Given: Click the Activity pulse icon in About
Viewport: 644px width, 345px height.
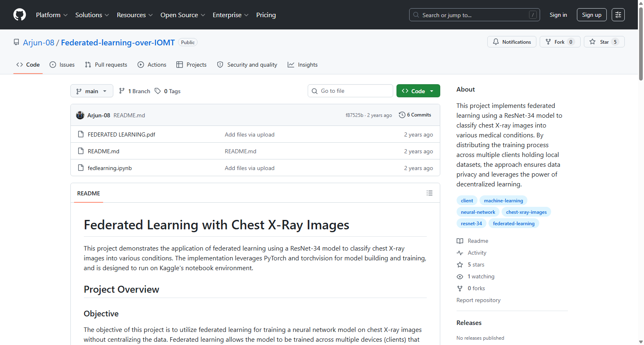Looking at the screenshot, I should pyautogui.click(x=460, y=253).
